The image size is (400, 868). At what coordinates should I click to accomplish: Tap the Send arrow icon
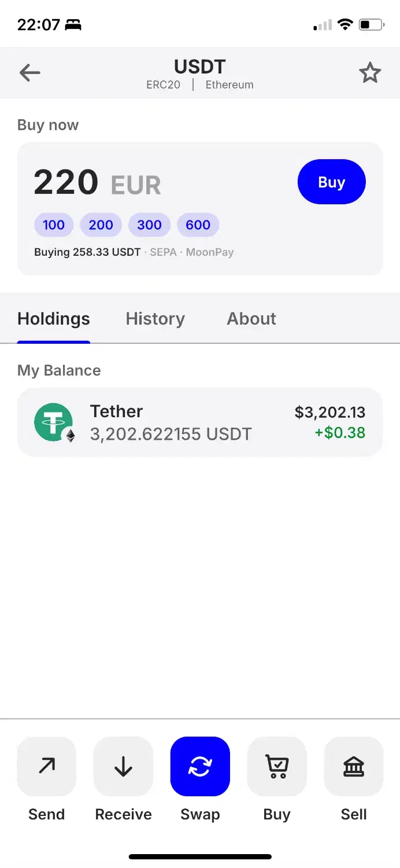[47, 766]
